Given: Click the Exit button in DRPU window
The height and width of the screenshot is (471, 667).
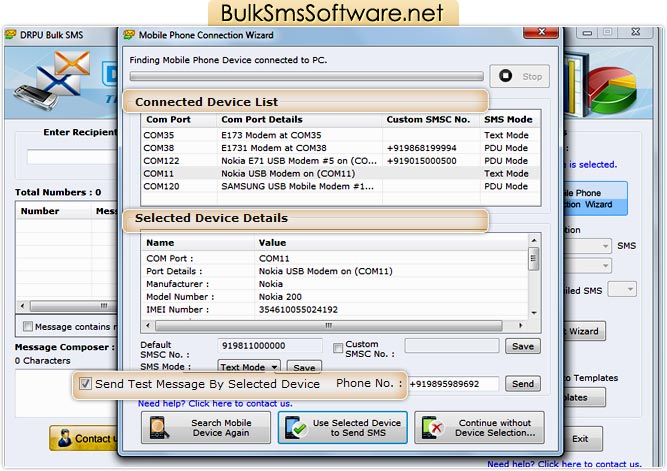Looking at the screenshot, I should pyautogui.click(x=583, y=439).
